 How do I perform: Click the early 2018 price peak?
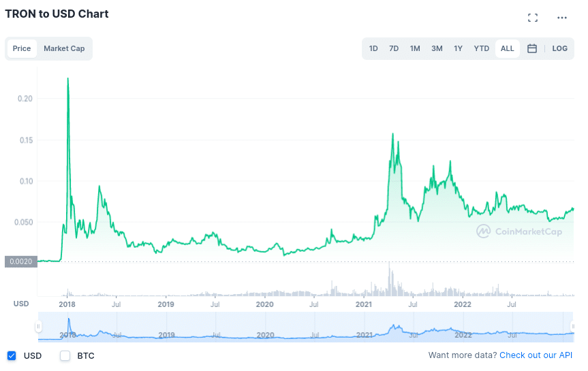click(68, 78)
